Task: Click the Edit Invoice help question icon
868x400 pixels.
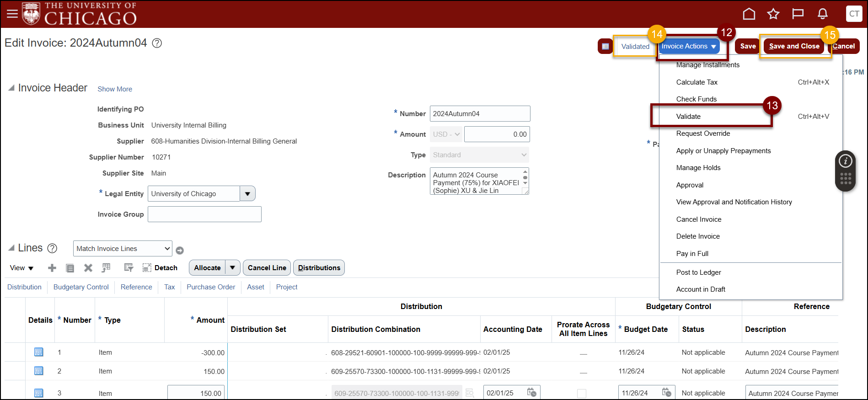Action: pos(157,43)
